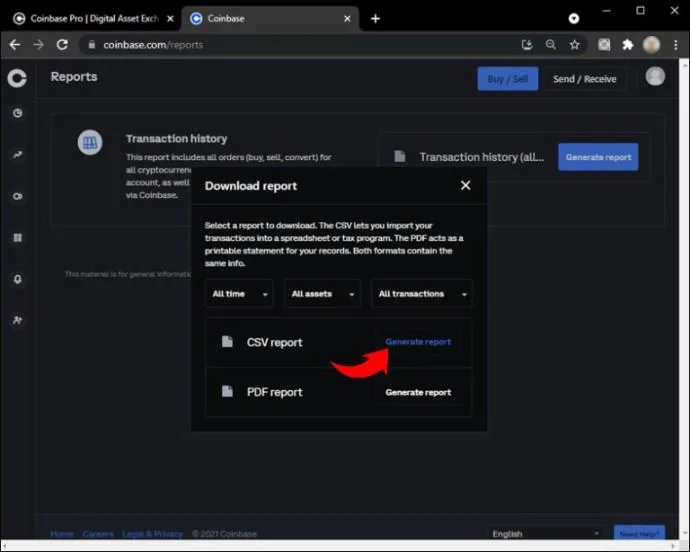
Task: Click the Download report dialog title
Action: (x=251, y=186)
